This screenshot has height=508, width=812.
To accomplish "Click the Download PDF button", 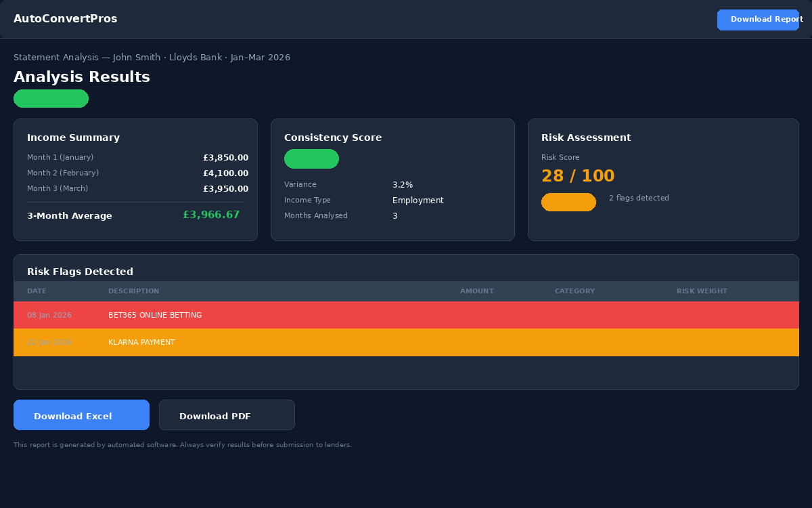I will (227, 415).
